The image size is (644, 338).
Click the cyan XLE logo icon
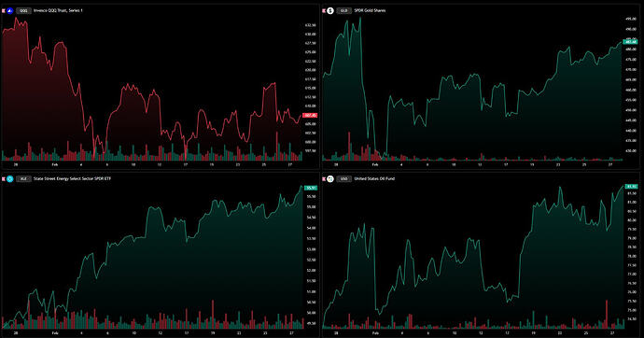(10, 179)
